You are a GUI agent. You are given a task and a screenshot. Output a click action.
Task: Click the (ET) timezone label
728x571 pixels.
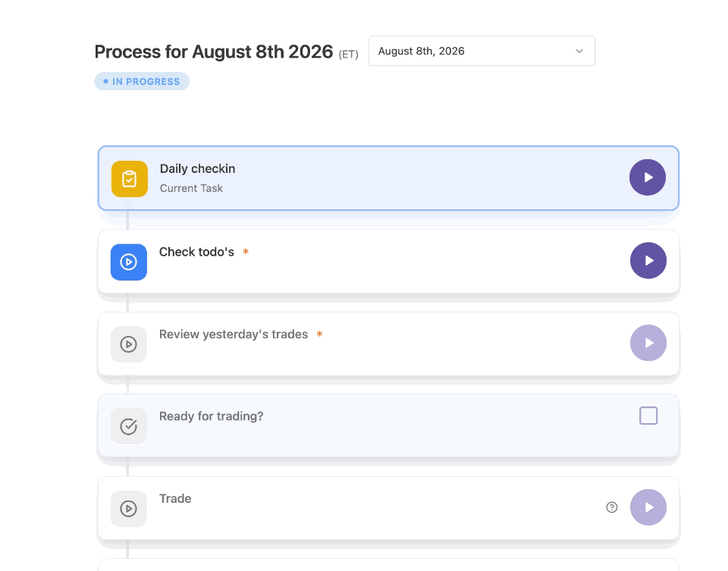tap(348, 55)
